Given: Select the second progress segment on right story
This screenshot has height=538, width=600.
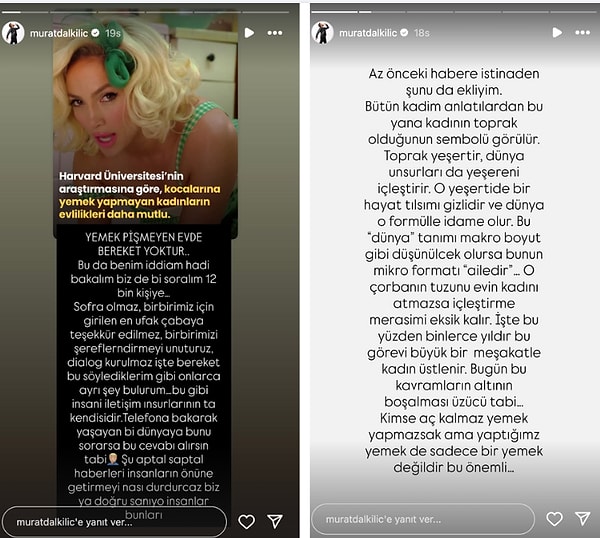Looking at the screenshot, I should 381,12.
